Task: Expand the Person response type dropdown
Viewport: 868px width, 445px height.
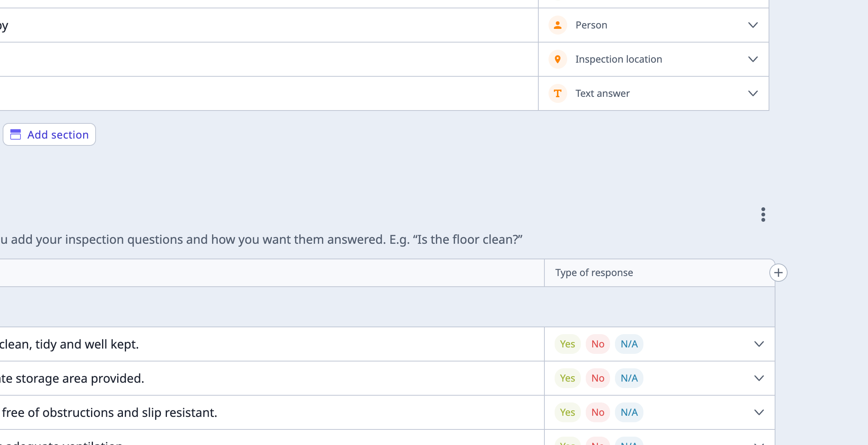Action: (x=753, y=25)
